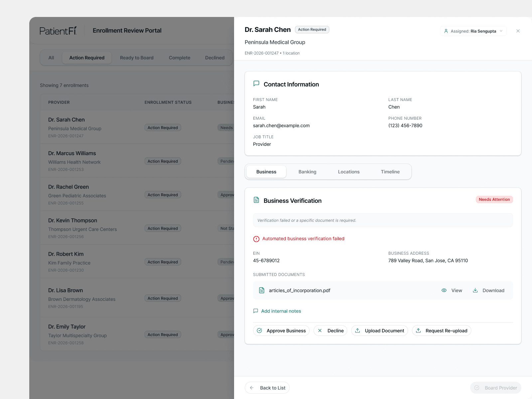Click the Showing 7 enrollments text
532x399 pixels.
(64, 85)
